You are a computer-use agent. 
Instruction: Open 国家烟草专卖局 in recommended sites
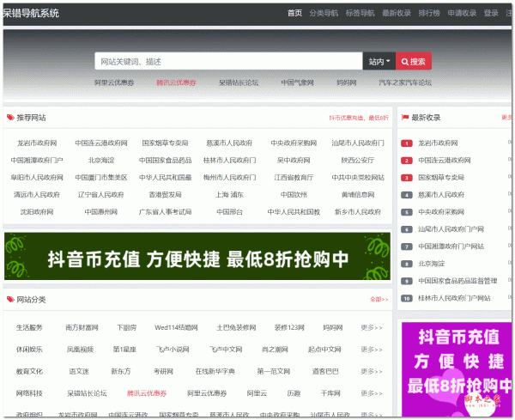165,143
